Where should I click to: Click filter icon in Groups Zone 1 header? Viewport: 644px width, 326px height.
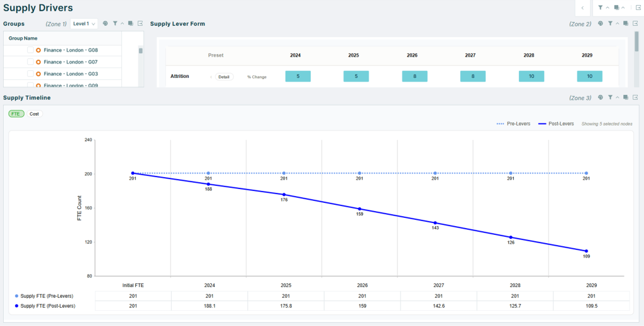[115, 24]
